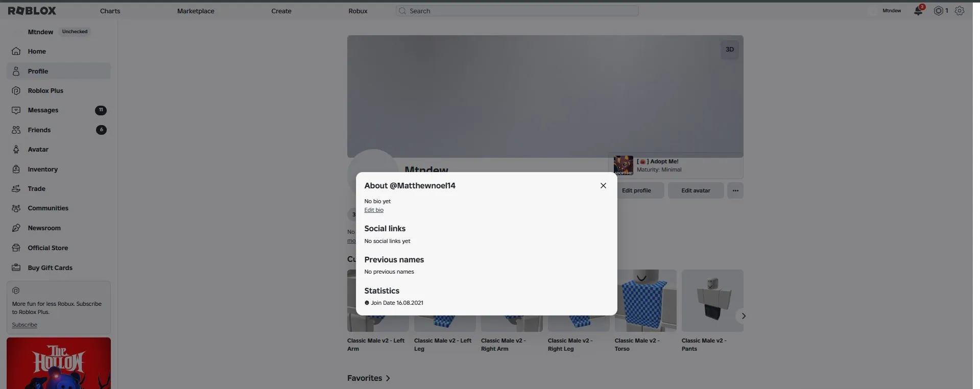
Task: Click the Buy Gift Cards icon
Action: (16, 268)
